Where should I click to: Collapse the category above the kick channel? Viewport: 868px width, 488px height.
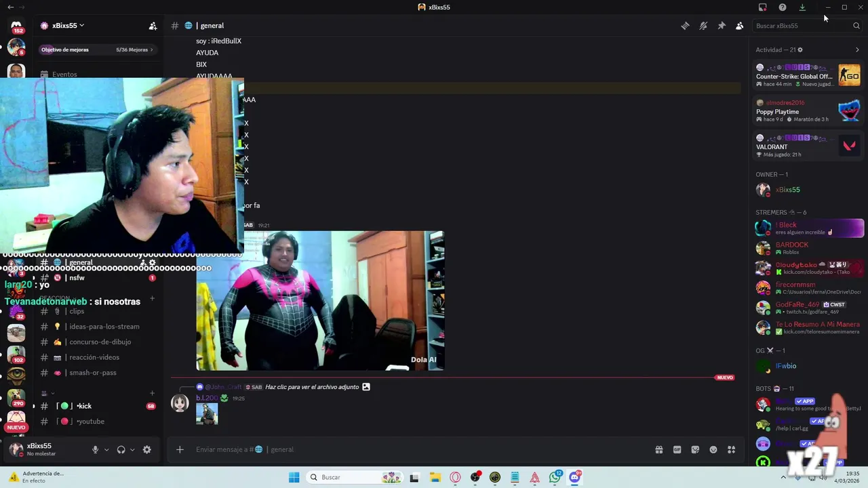click(48, 393)
